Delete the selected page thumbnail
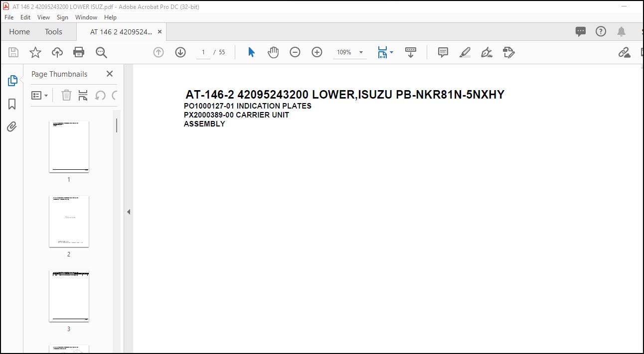 coord(66,95)
